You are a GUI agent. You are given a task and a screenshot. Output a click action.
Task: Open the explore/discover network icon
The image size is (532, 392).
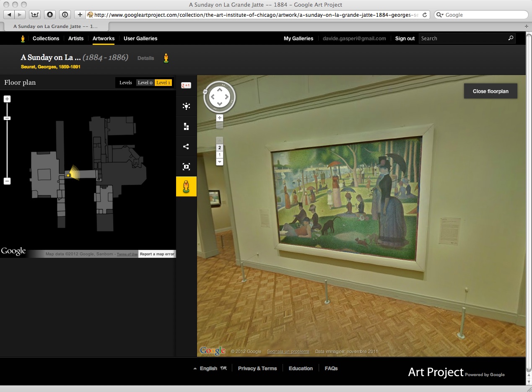pyautogui.click(x=186, y=106)
